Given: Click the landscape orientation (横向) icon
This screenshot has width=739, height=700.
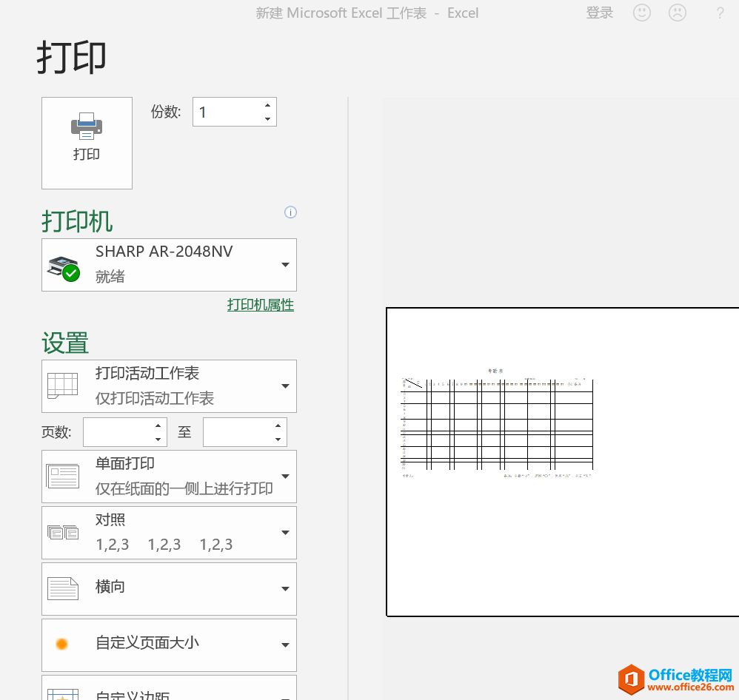Looking at the screenshot, I should (63, 588).
